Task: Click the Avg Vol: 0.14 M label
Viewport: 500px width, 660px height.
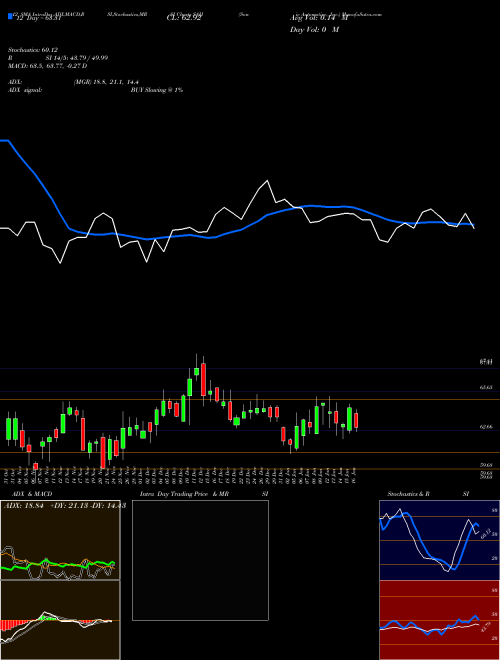Action: click(319, 18)
